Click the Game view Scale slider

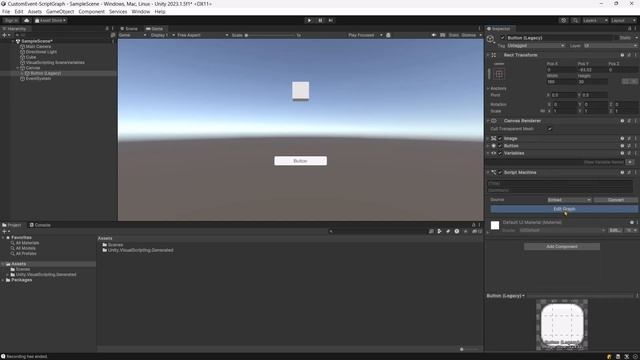[270, 35]
